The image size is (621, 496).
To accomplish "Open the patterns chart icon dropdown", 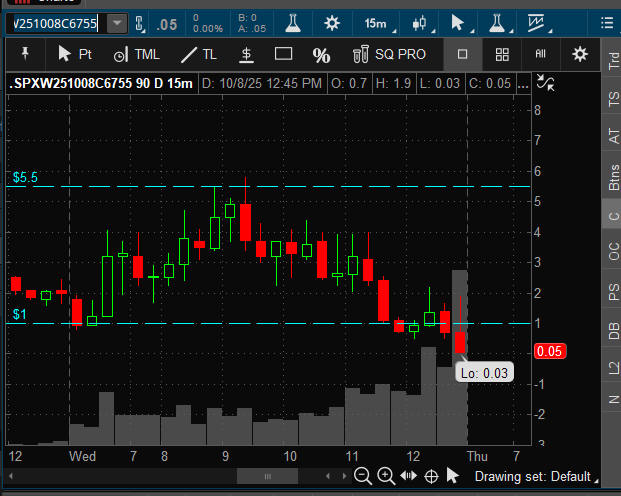I will point(539,23).
